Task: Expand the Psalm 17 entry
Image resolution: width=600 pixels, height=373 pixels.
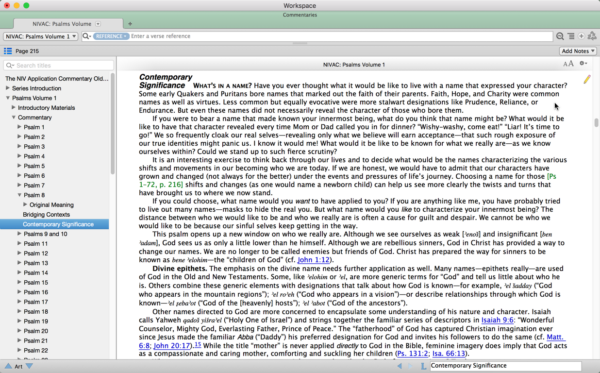Action: point(19,302)
